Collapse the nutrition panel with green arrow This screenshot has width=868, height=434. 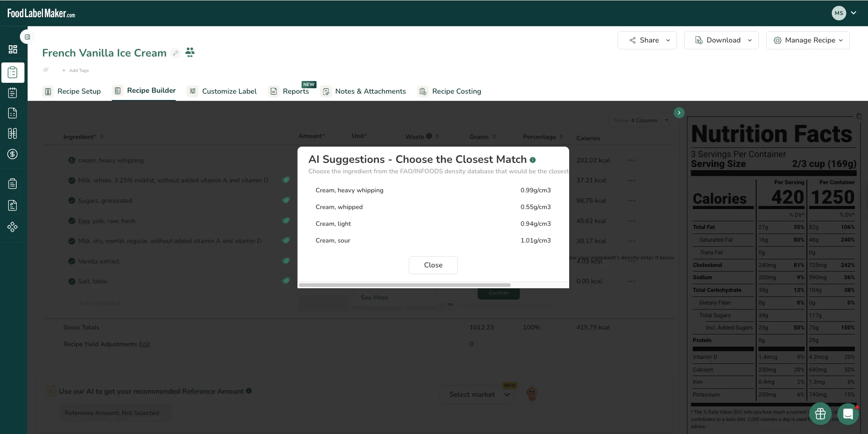(x=679, y=113)
